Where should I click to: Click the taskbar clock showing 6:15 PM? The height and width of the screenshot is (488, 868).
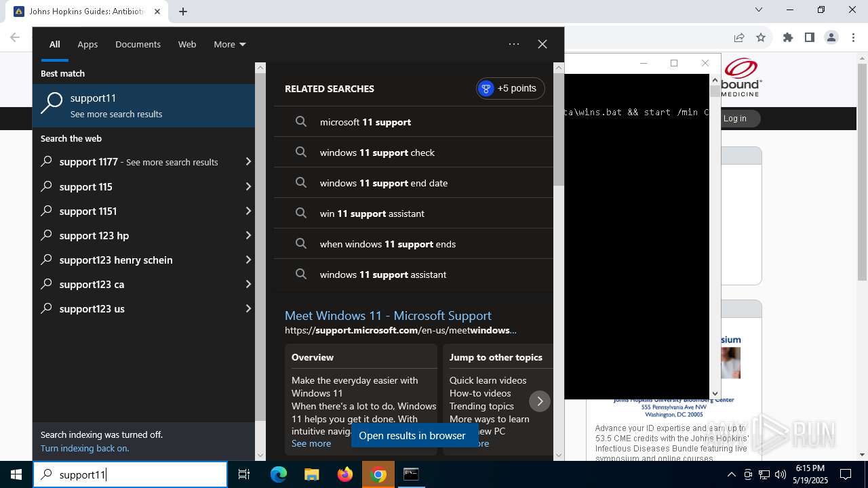pos(810,474)
